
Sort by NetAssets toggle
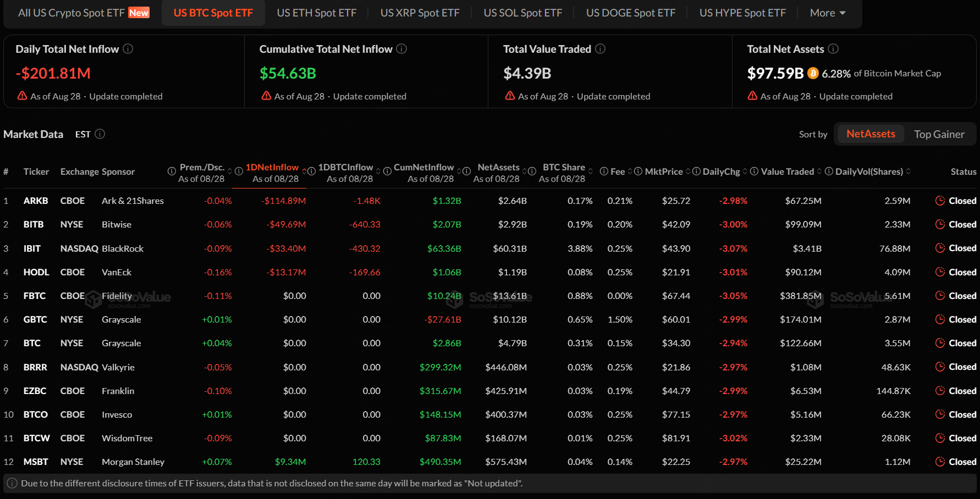[x=871, y=134]
